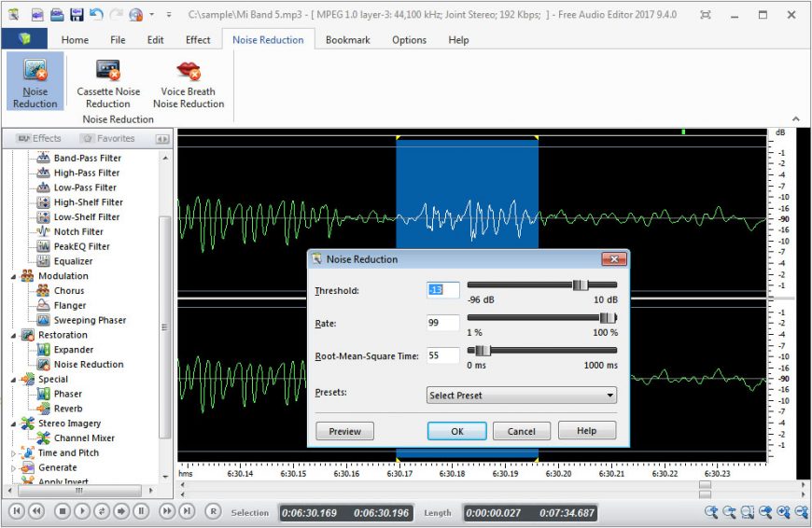Click Cassette Noise Reduction ribbon icon
This screenshot has width=812, height=528.
108,71
